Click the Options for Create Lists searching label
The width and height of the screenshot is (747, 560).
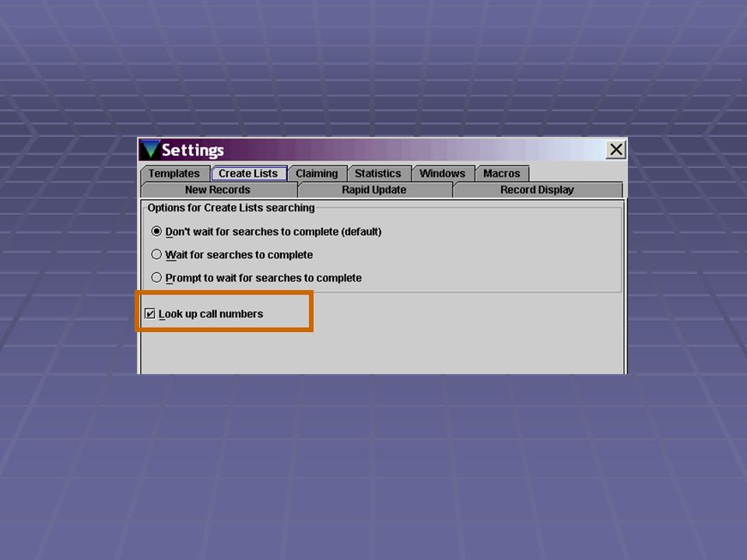click(x=231, y=208)
